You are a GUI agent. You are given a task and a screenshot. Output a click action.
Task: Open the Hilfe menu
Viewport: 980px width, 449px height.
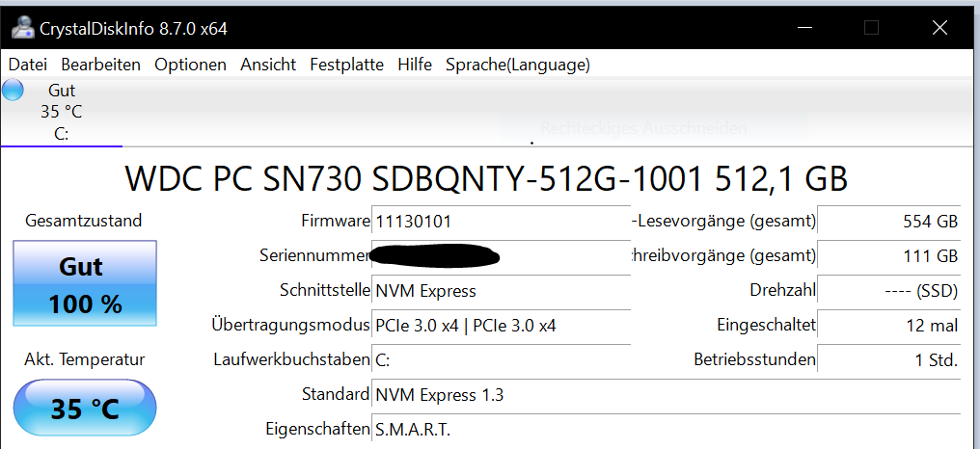[x=415, y=65]
